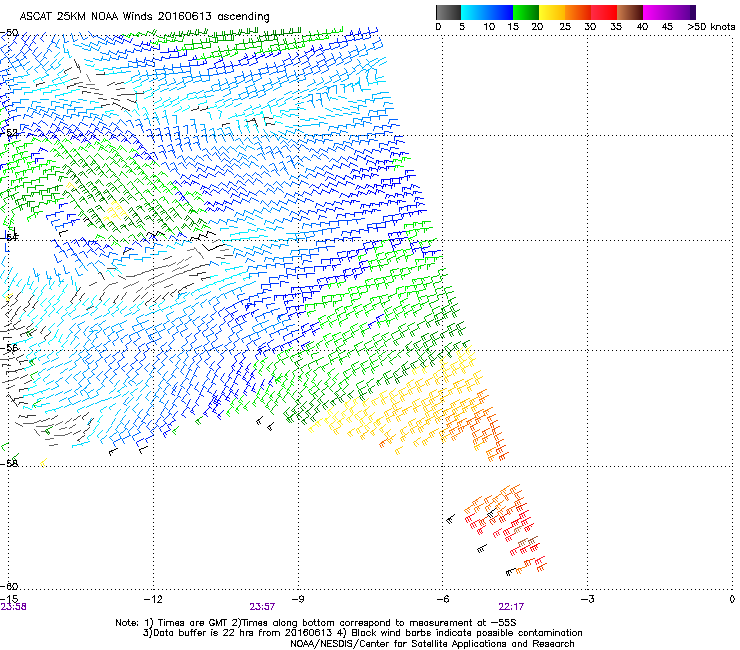The height and width of the screenshot is (650, 740).
Task: Click the "-15" longitude label
Action: [x=9, y=599]
